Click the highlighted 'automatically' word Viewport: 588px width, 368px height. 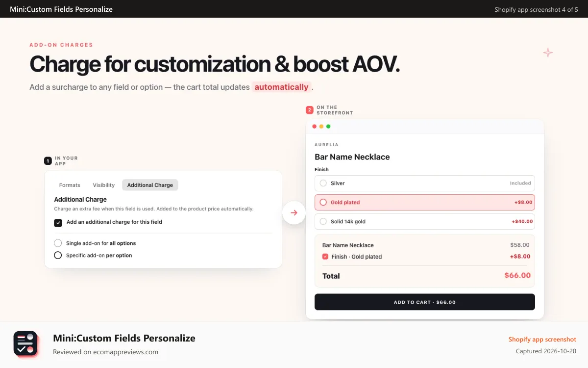pos(281,87)
